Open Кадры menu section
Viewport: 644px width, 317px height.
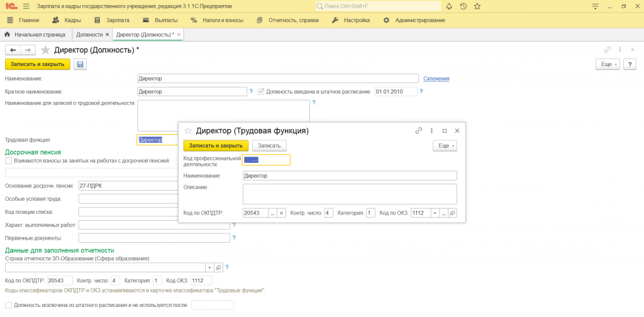click(x=67, y=20)
